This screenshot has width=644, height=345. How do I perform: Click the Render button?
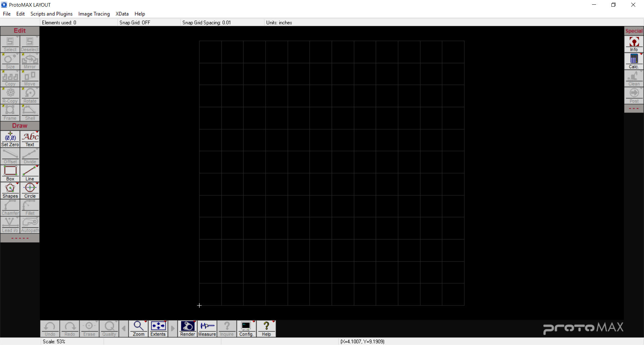click(187, 329)
